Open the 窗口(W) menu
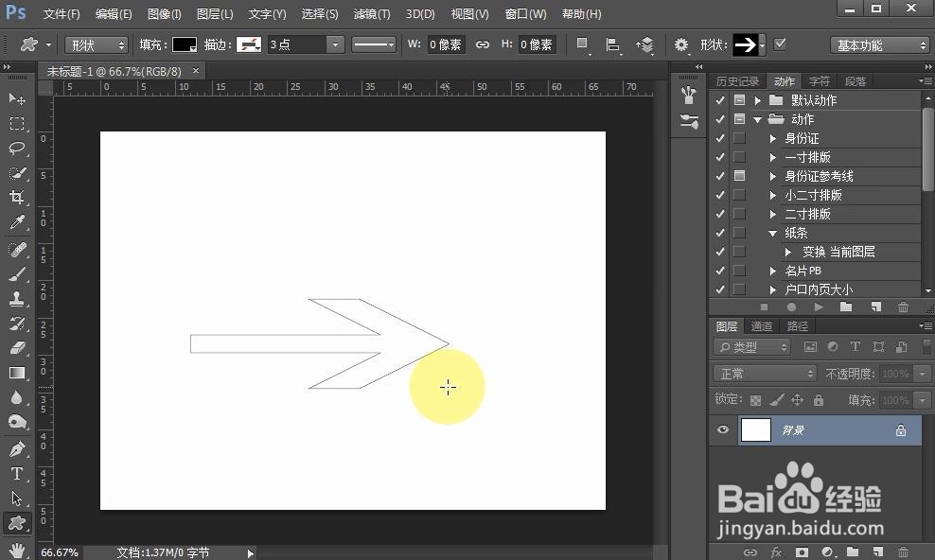The height and width of the screenshot is (560, 935). click(x=525, y=13)
